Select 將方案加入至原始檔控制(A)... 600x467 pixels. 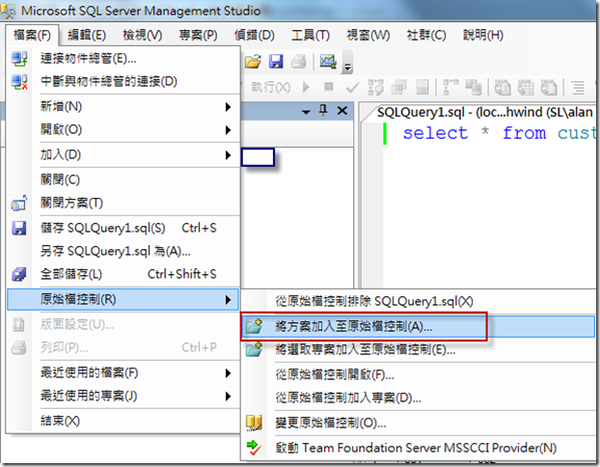(x=418, y=327)
